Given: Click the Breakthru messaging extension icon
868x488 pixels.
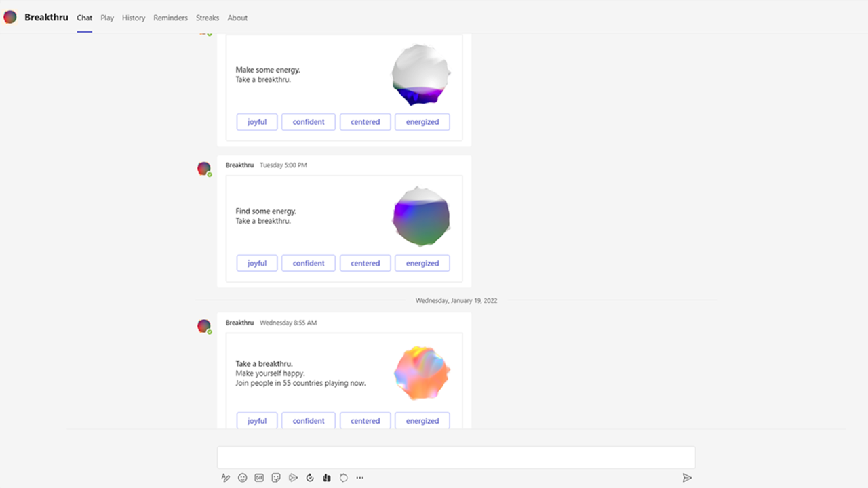Looking at the screenshot, I should point(344,478).
